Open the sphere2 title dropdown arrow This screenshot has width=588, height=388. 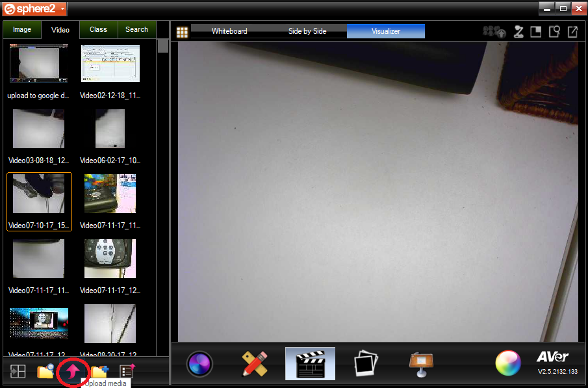62,9
